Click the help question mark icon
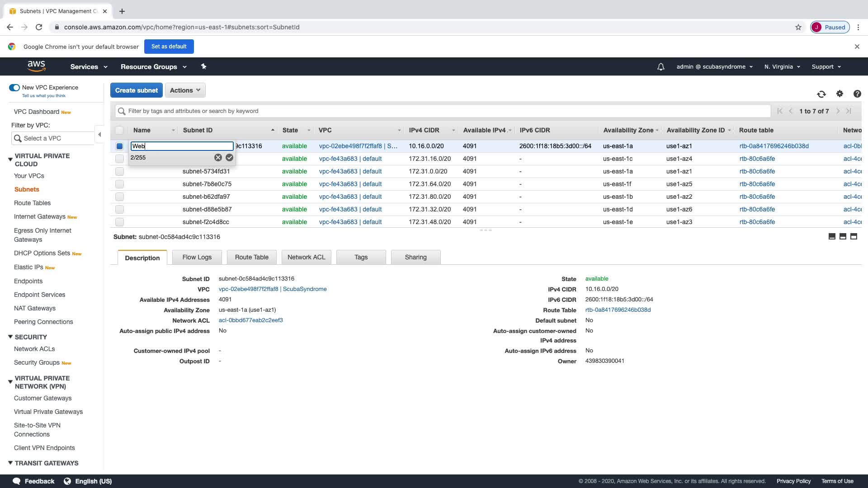 point(857,94)
